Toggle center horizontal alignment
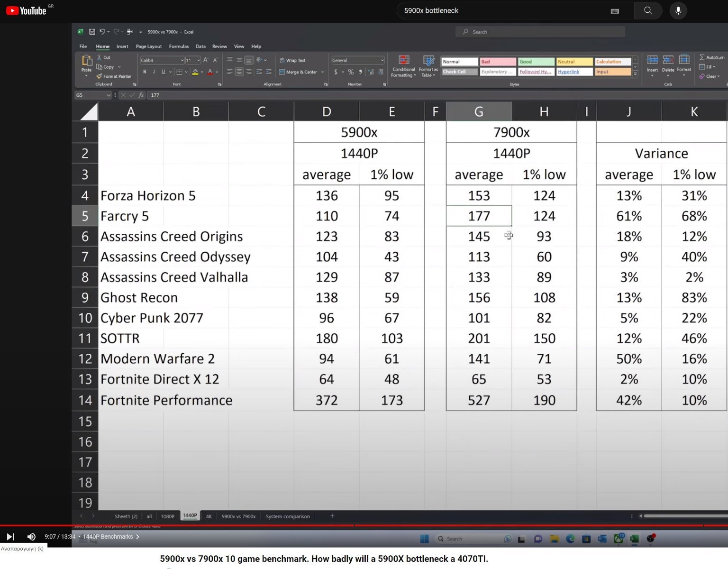The height and width of the screenshot is (569, 728). [x=239, y=72]
